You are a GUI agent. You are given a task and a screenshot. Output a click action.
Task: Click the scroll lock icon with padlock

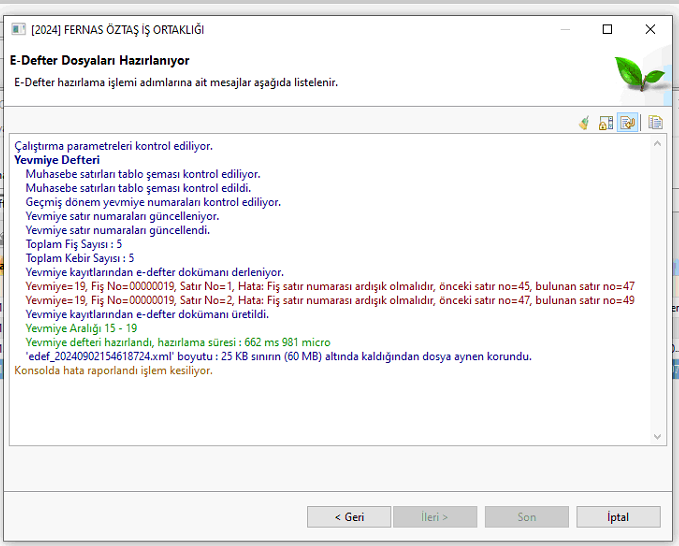(606, 123)
